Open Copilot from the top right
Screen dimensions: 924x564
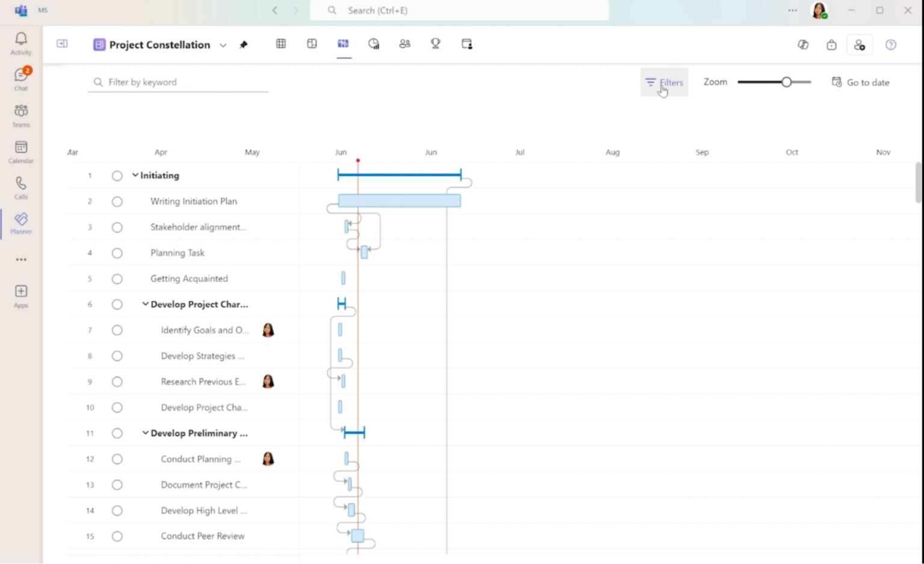[x=802, y=44]
